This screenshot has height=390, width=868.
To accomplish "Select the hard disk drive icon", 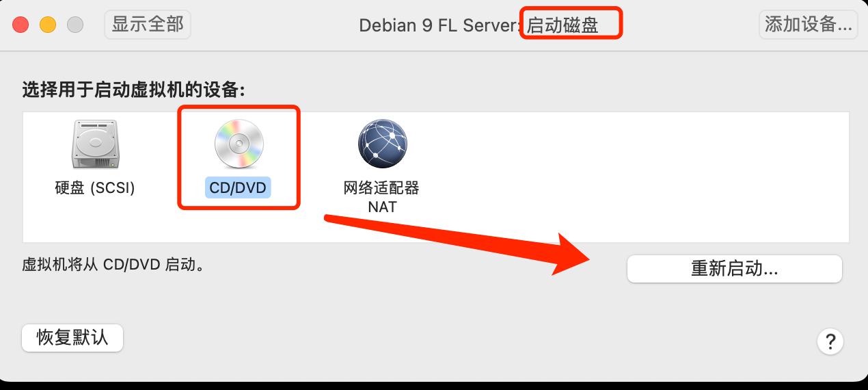I will pyautogui.click(x=95, y=145).
